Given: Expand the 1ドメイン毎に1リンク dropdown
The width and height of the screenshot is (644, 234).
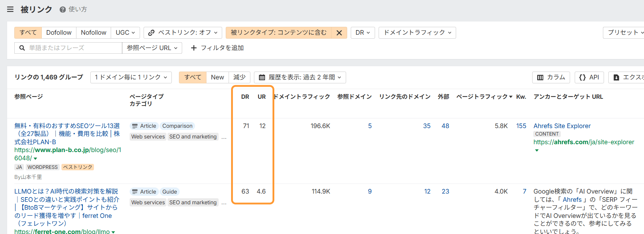Looking at the screenshot, I should [x=131, y=77].
